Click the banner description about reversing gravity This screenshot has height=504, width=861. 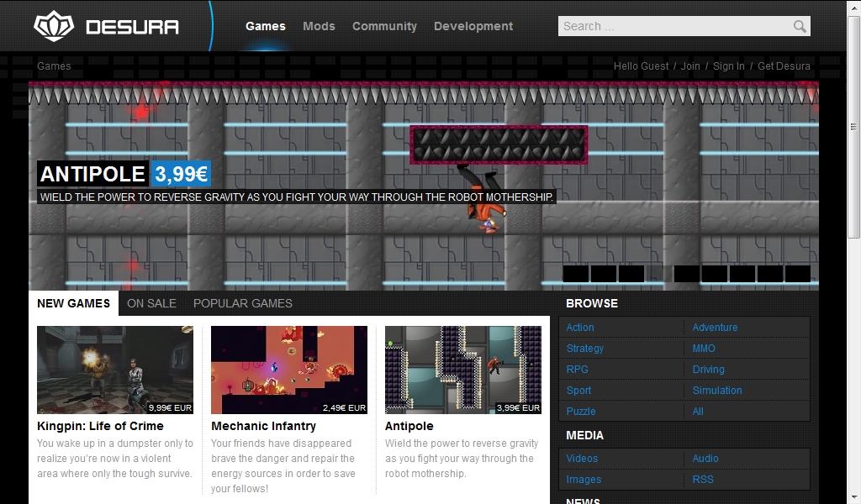point(297,197)
